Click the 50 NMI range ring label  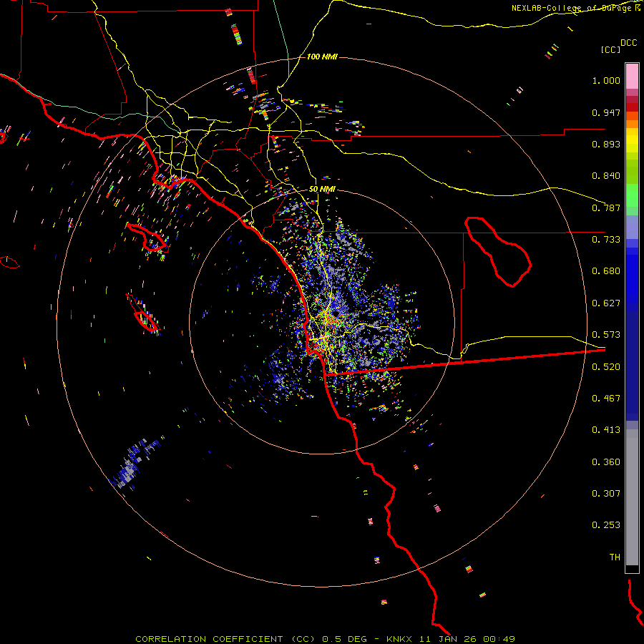322,190
